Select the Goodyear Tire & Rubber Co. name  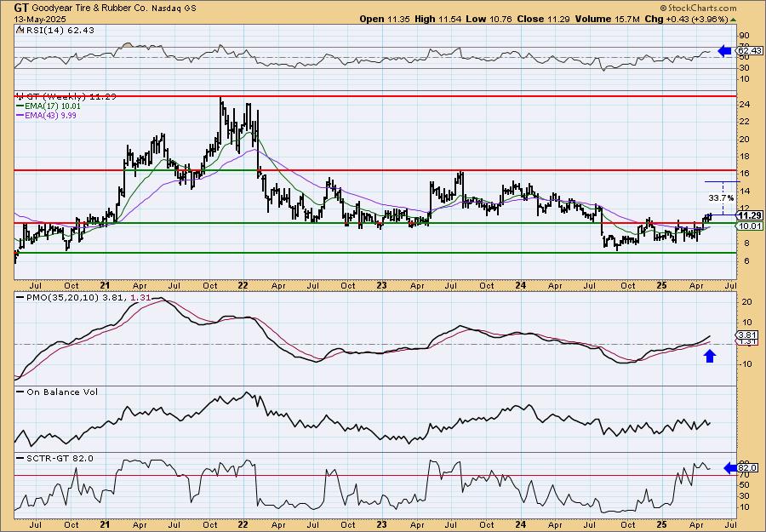tap(90, 9)
